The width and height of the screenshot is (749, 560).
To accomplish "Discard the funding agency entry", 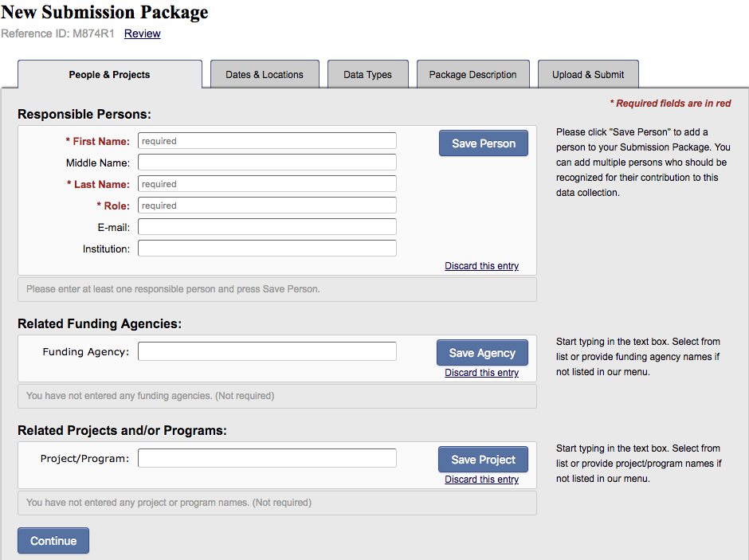I will (481, 373).
